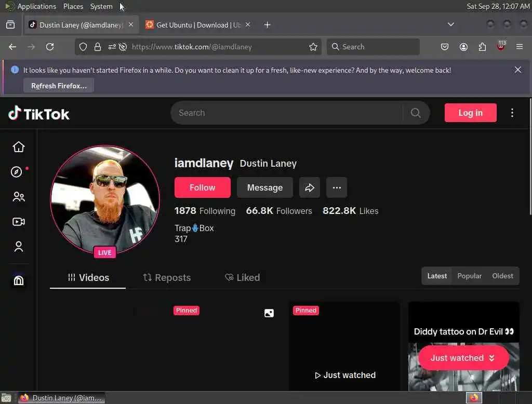Screen dimensions: 532x404
Task: Select the Reposts profile tab
Action: [x=167, y=277]
